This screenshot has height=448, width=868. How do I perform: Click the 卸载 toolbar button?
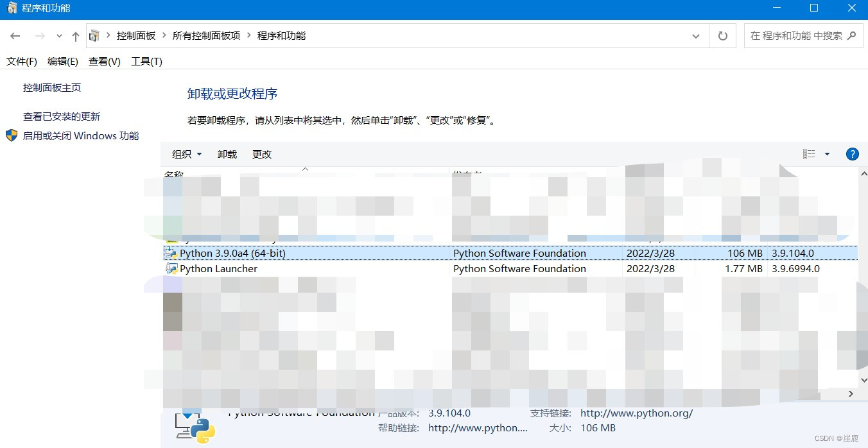227,154
